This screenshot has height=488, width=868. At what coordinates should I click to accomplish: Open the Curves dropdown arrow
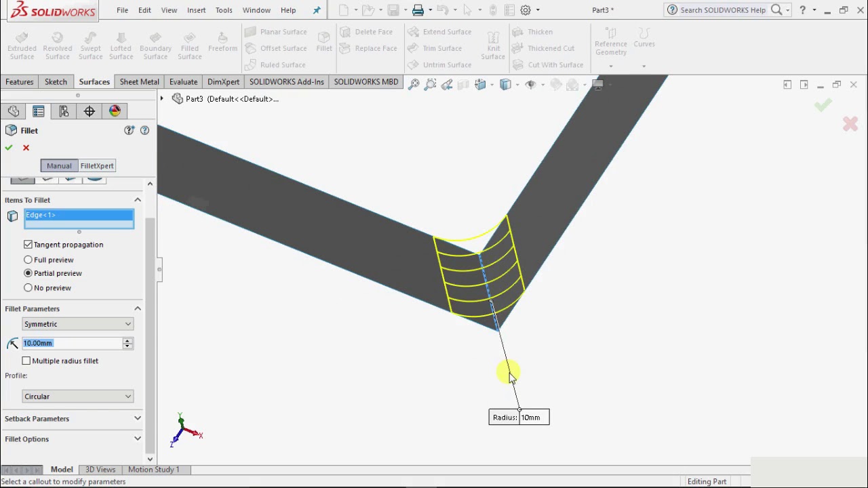644,66
